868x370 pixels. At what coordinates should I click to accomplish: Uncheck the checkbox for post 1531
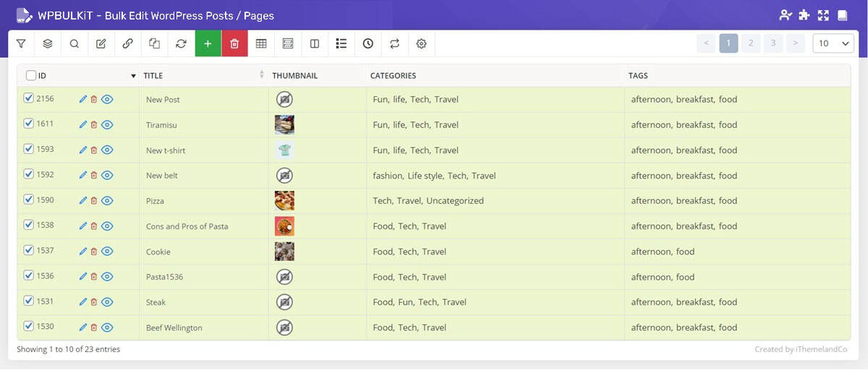pos(29,301)
